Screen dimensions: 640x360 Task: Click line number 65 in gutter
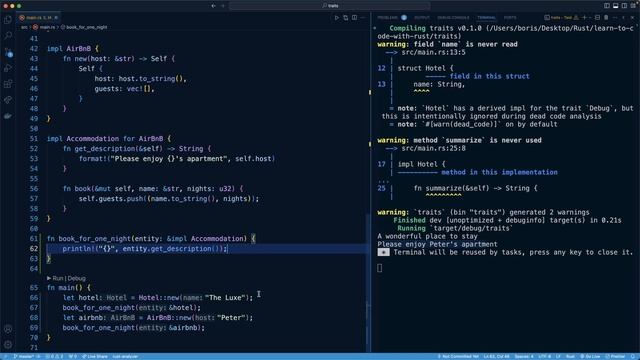coord(33,288)
